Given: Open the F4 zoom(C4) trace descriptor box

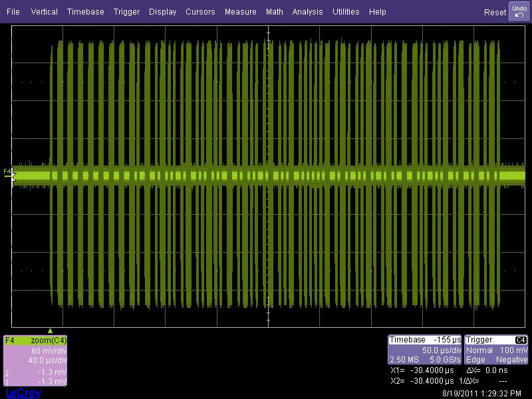Looking at the screenshot, I should (35, 360).
